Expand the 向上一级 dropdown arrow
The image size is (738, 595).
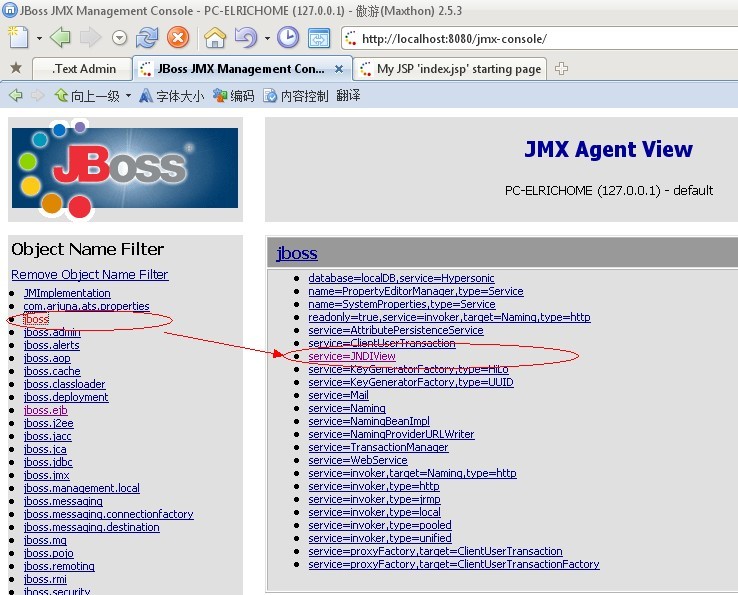pos(128,96)
